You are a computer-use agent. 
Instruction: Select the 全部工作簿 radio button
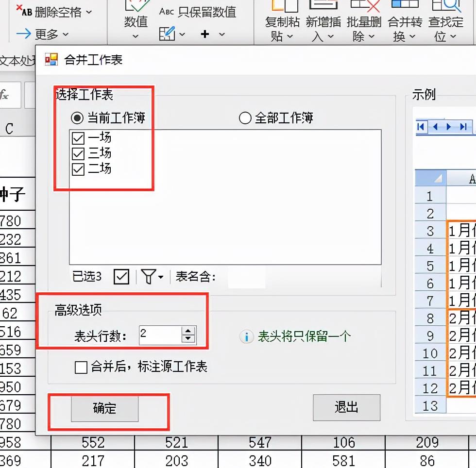click(245, 117)
